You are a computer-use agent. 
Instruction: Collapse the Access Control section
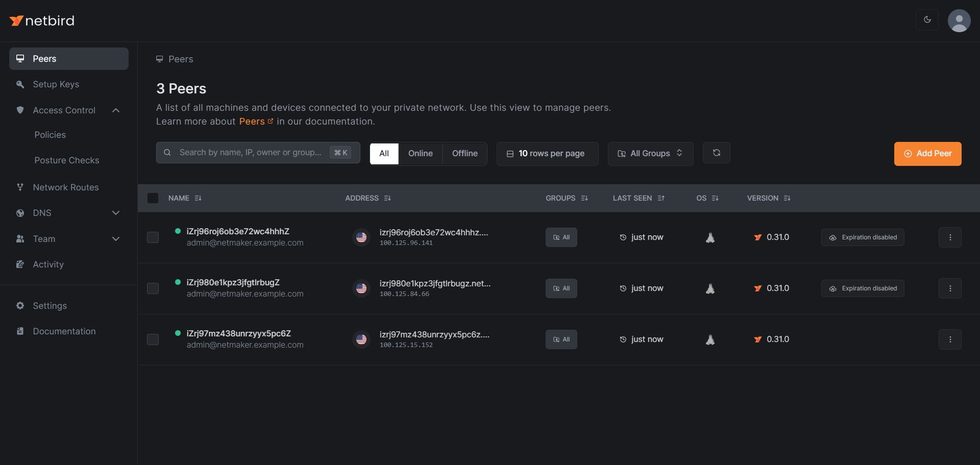pos(116,110)
